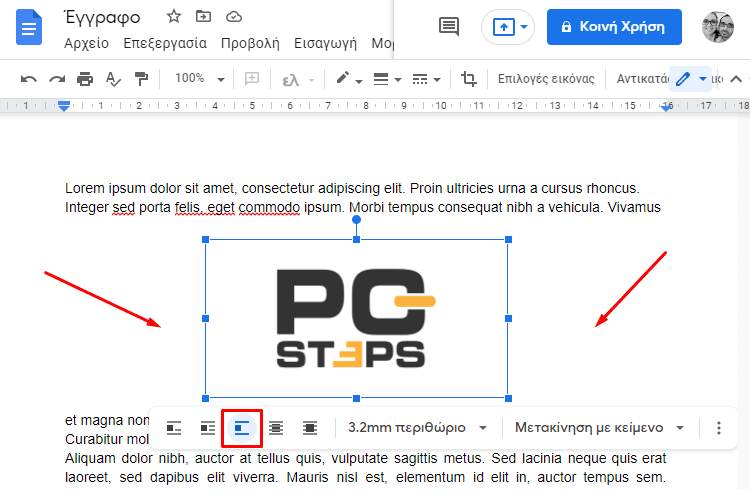Click the editing mode pencil icon

click(683, 78)
